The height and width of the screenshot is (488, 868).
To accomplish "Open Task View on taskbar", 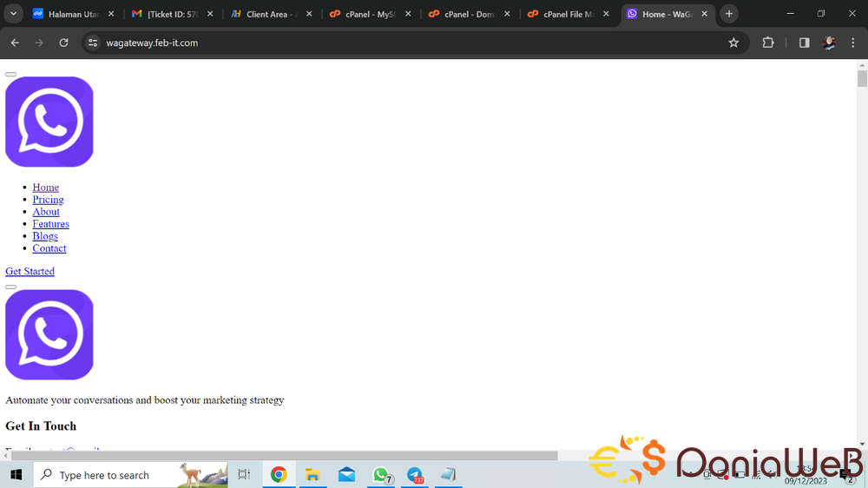I will (244, 475).
